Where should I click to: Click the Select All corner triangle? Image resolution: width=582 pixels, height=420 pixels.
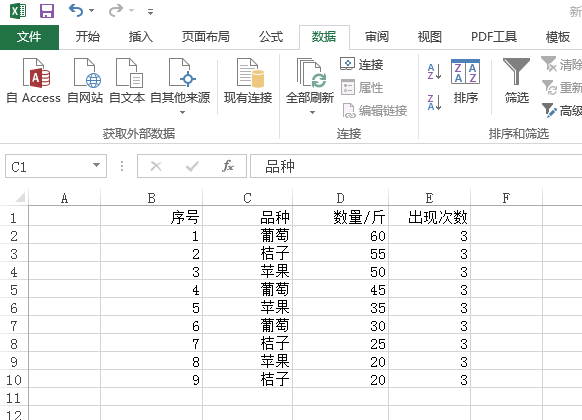click(x=20, y=197)
